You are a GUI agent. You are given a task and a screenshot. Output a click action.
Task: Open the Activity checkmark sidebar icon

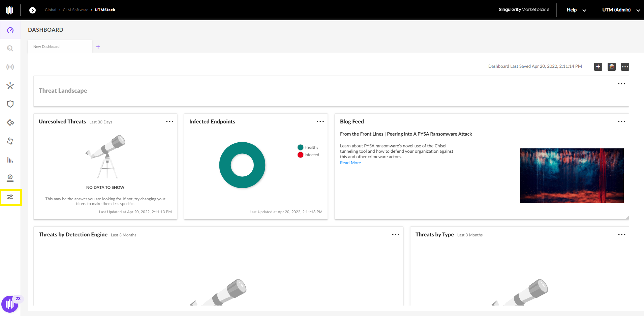click(x=10, y=178)
